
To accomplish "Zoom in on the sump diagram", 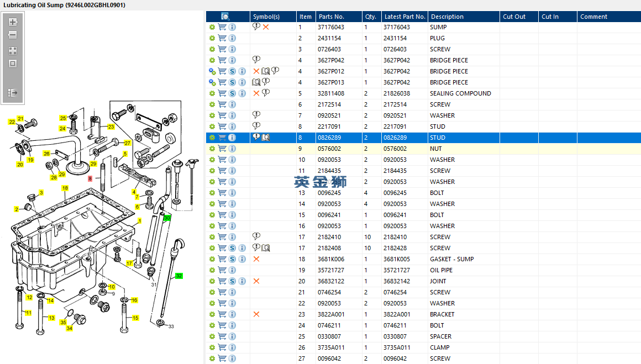I will pos(13,23).
